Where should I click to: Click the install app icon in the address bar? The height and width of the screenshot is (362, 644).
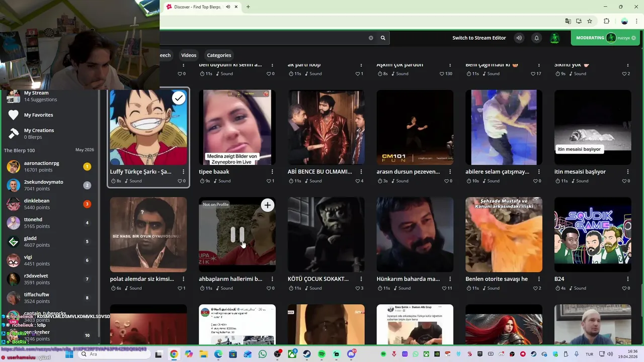coord(579,21)
